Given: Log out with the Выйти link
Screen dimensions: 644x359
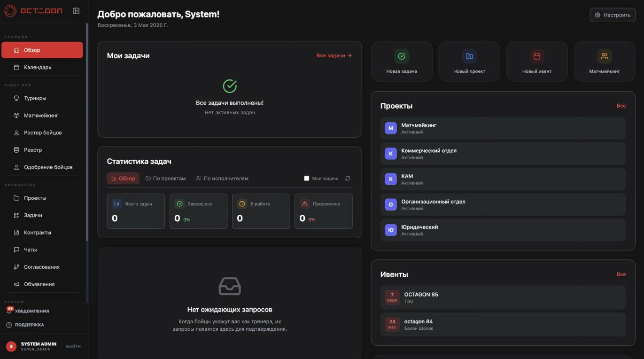Looking at the screenshot, I should (73, 346).
